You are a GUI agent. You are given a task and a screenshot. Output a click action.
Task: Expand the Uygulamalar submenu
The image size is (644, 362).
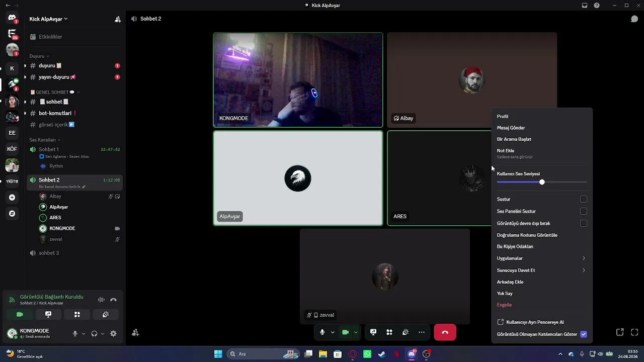coord(542,258)
